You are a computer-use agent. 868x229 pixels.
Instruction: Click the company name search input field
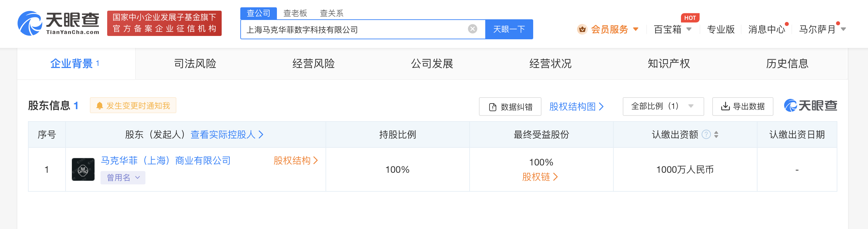click(x=354, y=30)
